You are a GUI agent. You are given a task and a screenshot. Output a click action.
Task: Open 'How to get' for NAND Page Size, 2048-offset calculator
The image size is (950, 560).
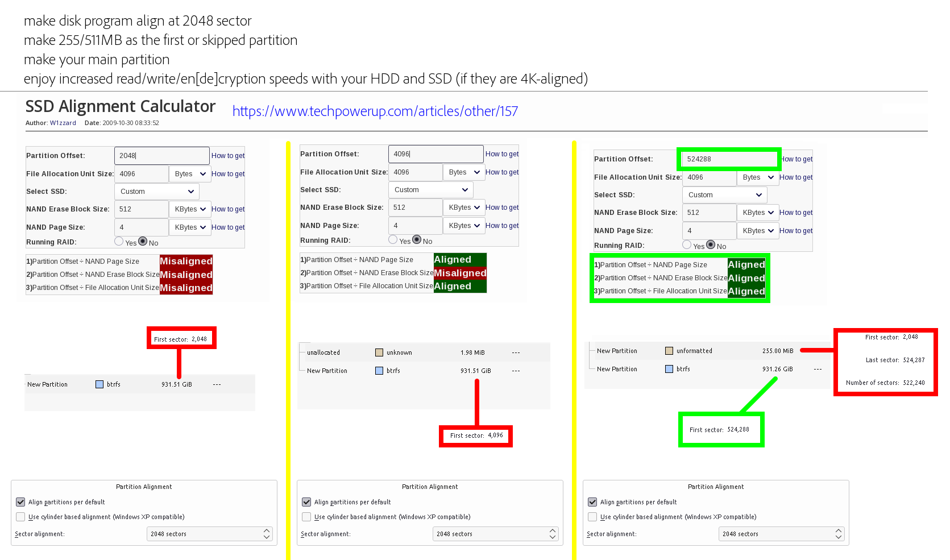[x=228, y=227]
